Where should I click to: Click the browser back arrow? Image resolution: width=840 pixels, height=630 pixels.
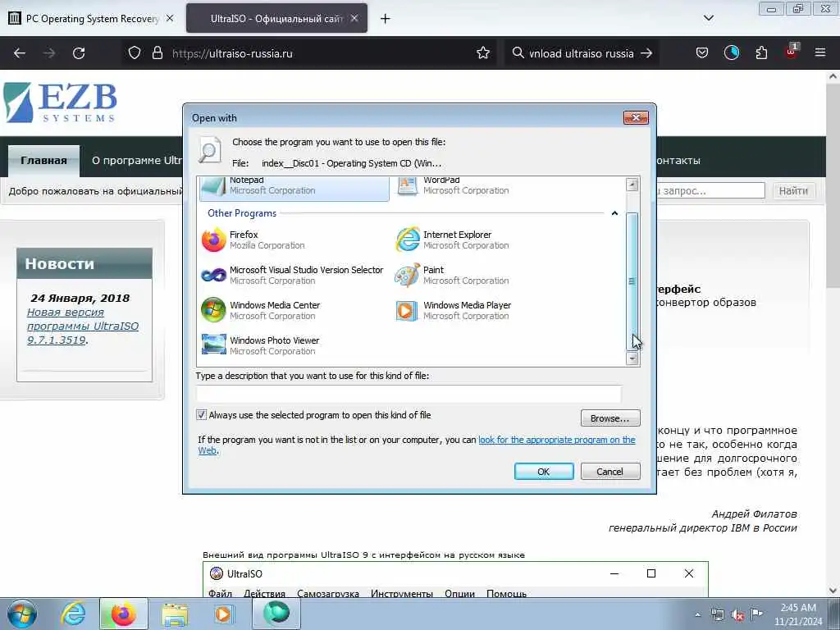(20, 53)
